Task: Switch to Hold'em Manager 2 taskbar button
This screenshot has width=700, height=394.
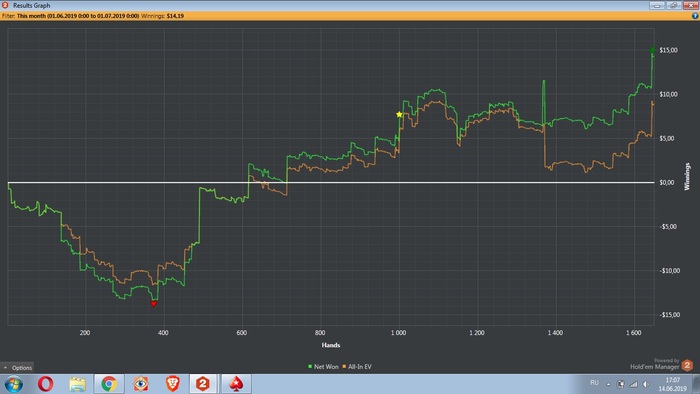Action: 203,384
